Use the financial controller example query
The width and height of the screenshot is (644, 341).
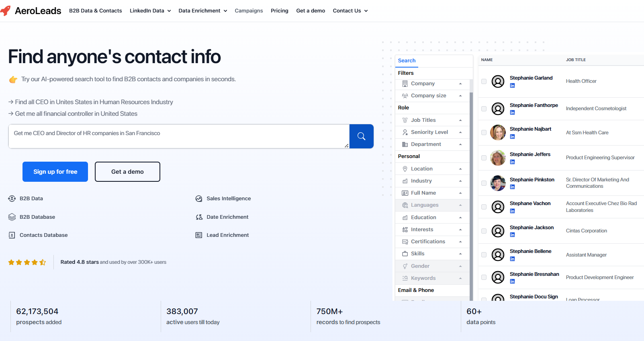[x=73, y=114]
